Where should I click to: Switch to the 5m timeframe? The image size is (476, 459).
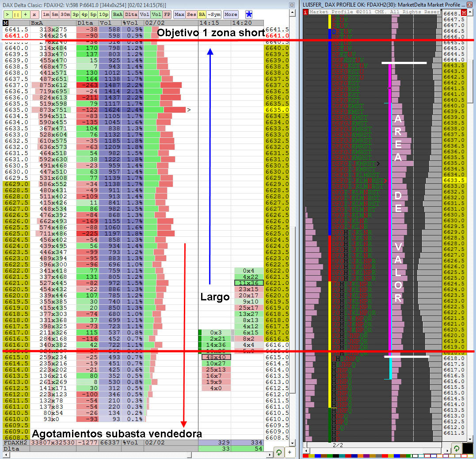(55, 14)
